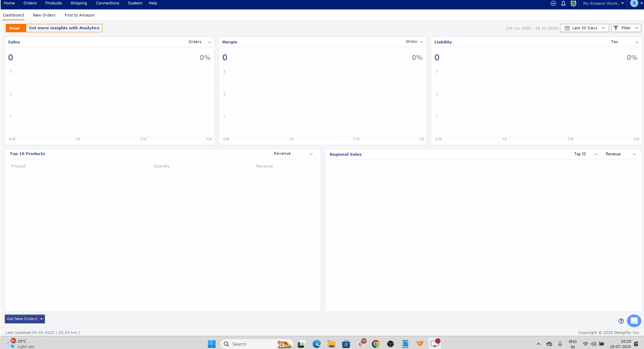The image size is (644, 349).
Task: Open help via the question mark icon
Action: pyautogui.click(x=621, y=321)
